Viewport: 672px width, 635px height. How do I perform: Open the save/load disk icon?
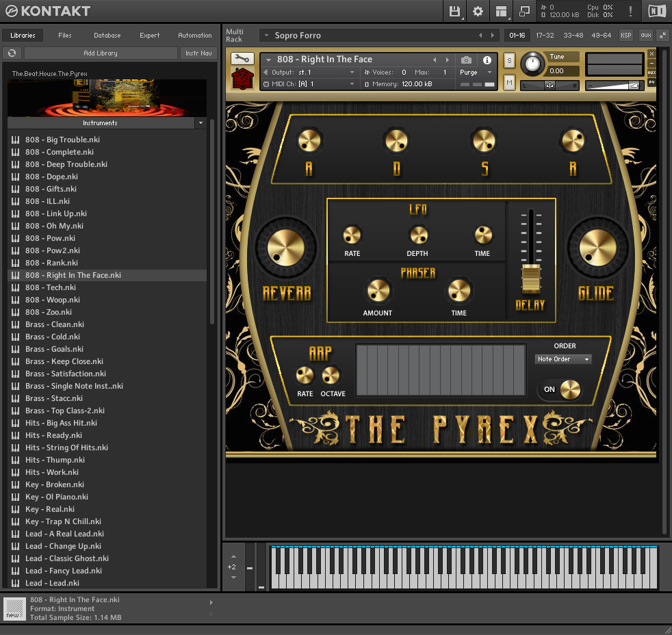(x=454, y=11)
